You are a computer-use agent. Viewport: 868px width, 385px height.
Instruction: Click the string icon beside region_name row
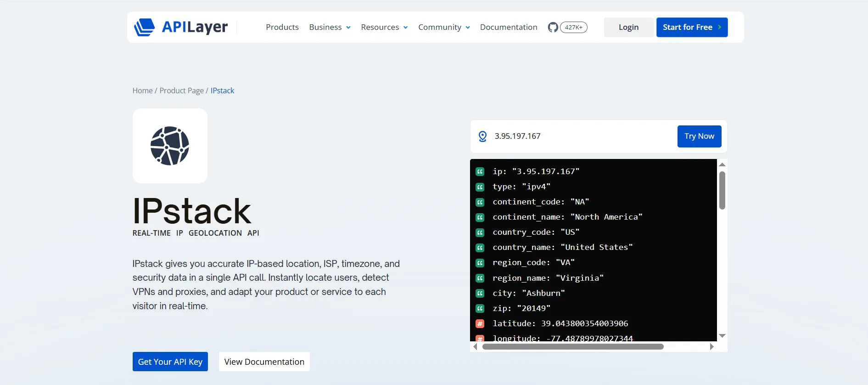(x=480, y=278)
